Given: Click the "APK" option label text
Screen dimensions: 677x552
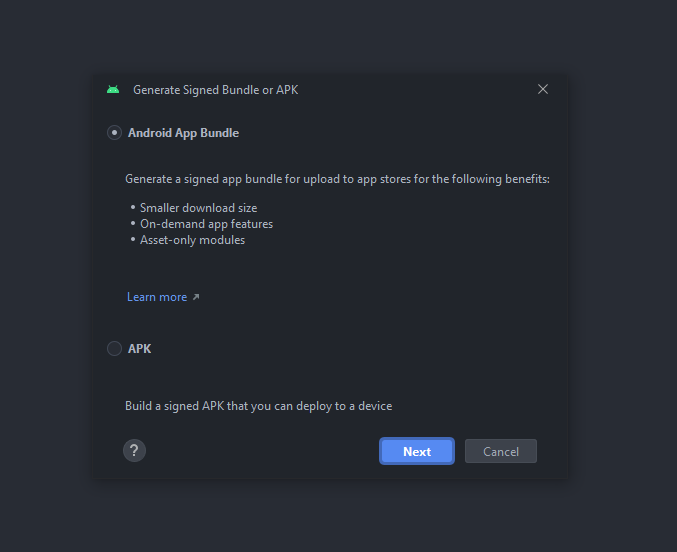Looking at the screenshot, I should tap(140, 349).
